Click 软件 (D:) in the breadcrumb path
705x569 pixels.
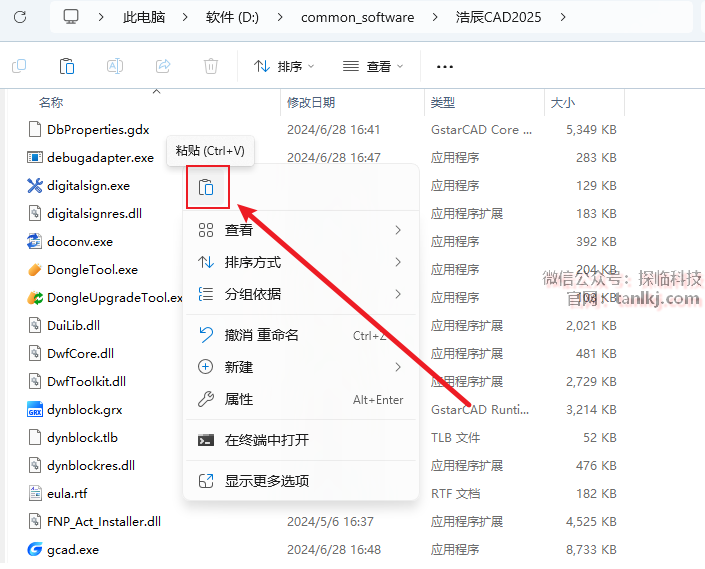pos(232,17)
